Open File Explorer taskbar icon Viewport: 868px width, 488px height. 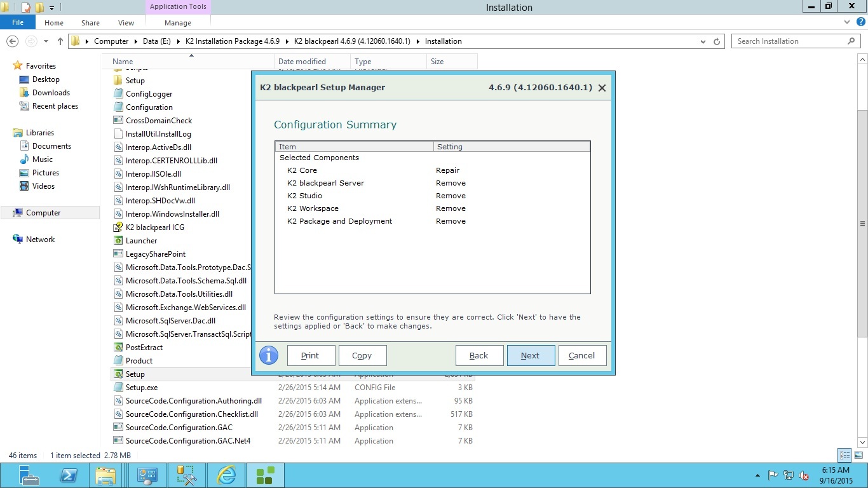[105, 475]
